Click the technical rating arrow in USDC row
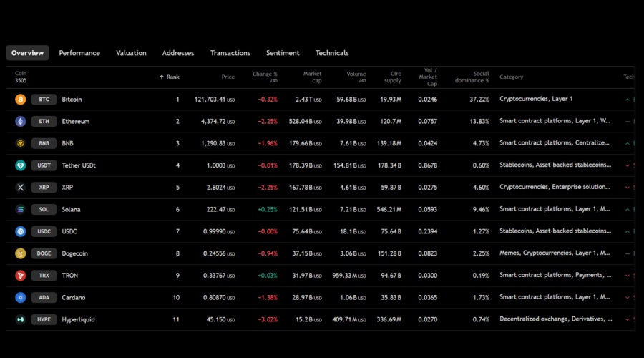The image size is (644, 358). [628, 231]
